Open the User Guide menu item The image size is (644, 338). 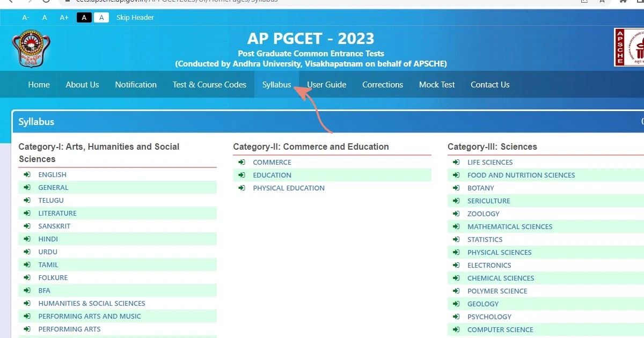point(327,85)
